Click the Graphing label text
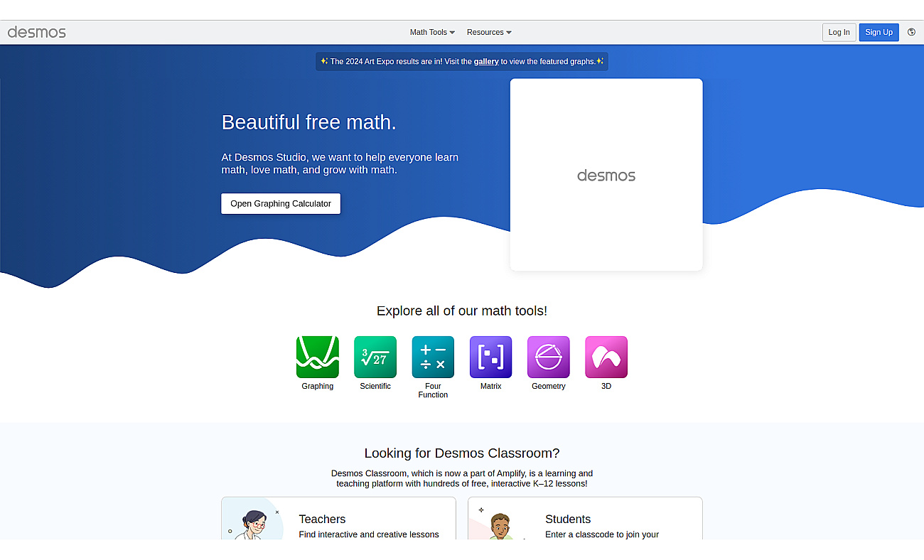This screenshot has width=924, height=560. point(318,387)
